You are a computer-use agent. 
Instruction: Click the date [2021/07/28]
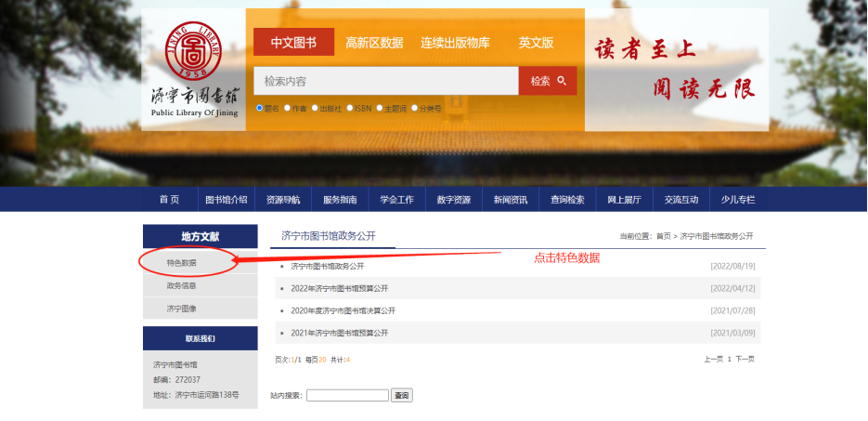(x=733, y=310)
